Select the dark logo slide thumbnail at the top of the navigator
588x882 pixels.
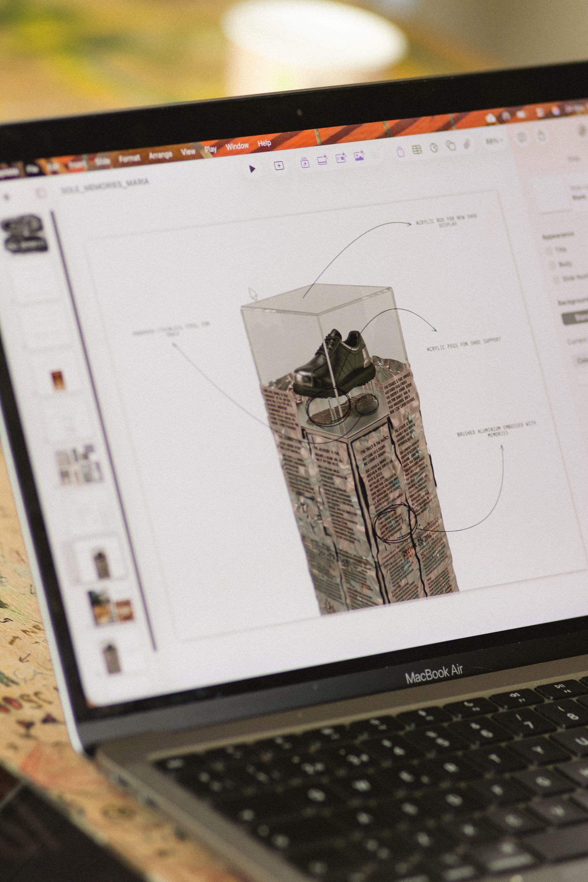tap(25, 233)
